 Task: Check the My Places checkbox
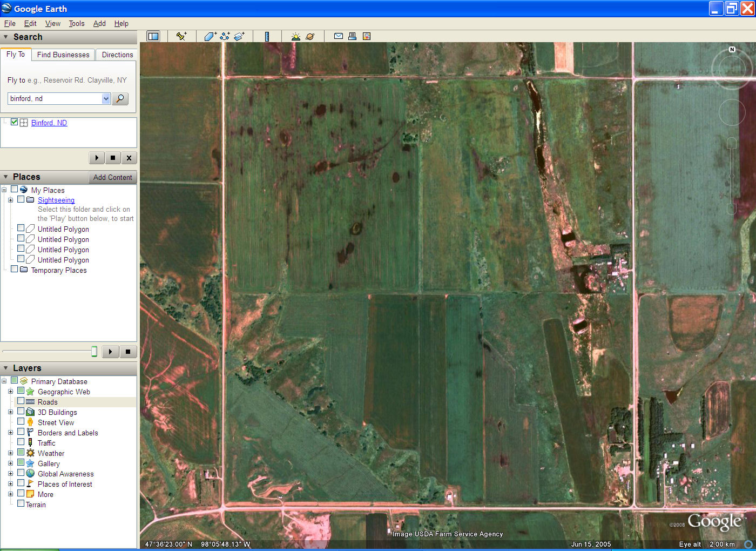click(x=14, y=190)
